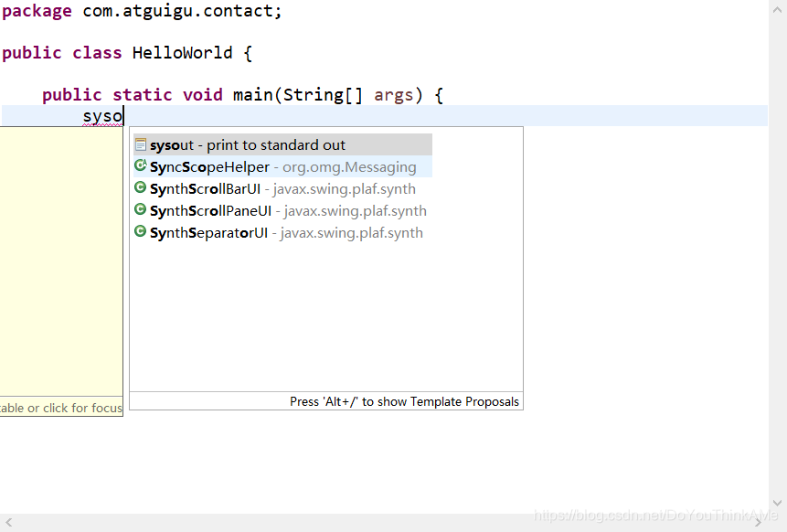Click the scroll up arrow of the editor

pos(777,9)
